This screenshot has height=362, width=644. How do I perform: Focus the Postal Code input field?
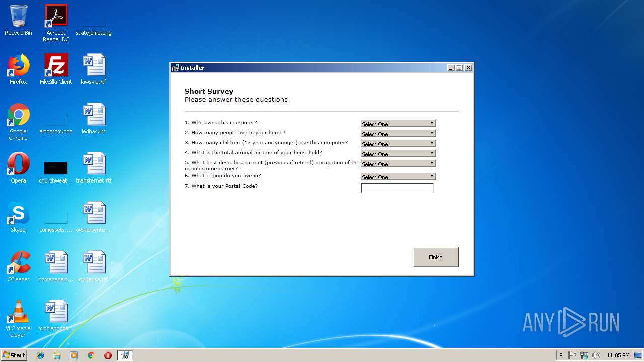click(x=397, y=188)
